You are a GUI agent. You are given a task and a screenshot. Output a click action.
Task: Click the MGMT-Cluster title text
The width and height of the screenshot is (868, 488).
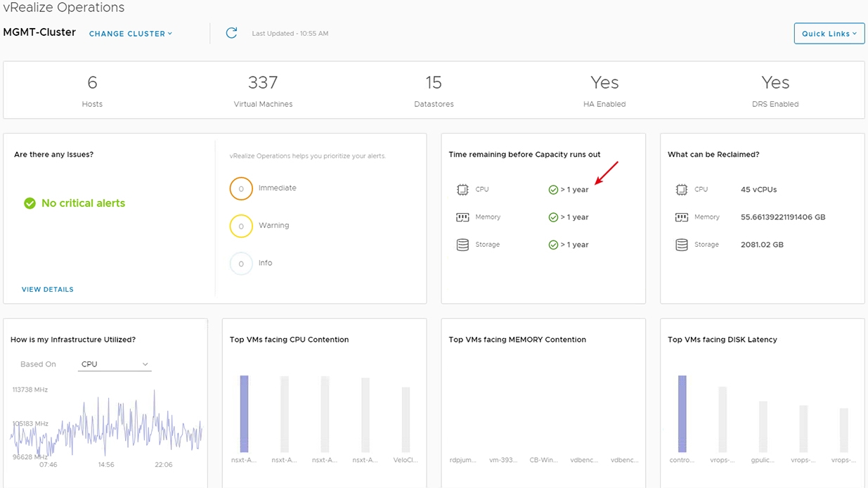(x=39, y=32)
